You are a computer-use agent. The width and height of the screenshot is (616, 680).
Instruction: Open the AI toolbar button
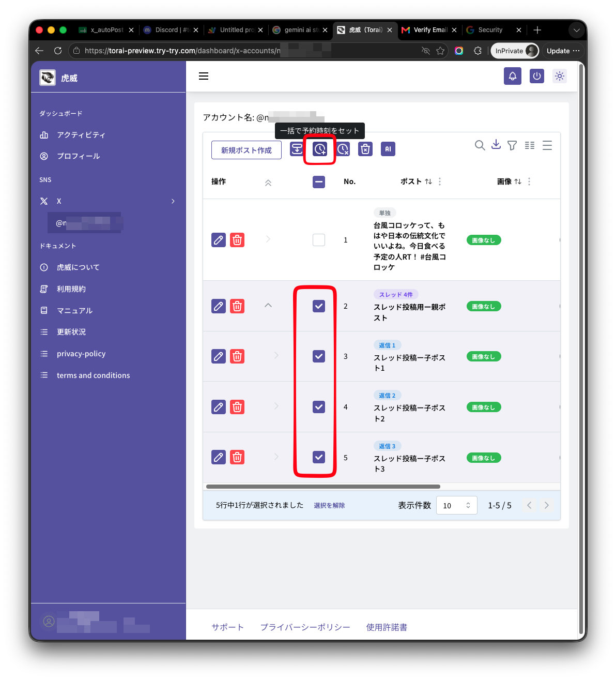tap(388, 149)
